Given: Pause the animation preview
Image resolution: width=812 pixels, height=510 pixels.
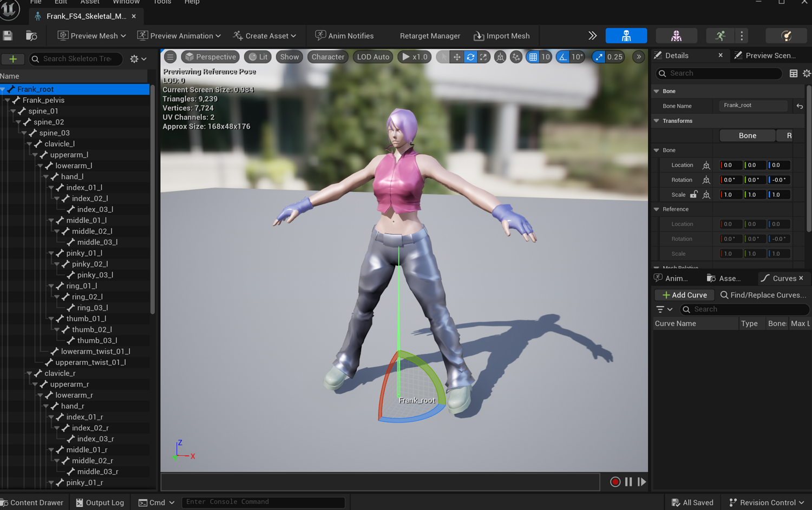Looking at the screenshot, I should [628, 482].
